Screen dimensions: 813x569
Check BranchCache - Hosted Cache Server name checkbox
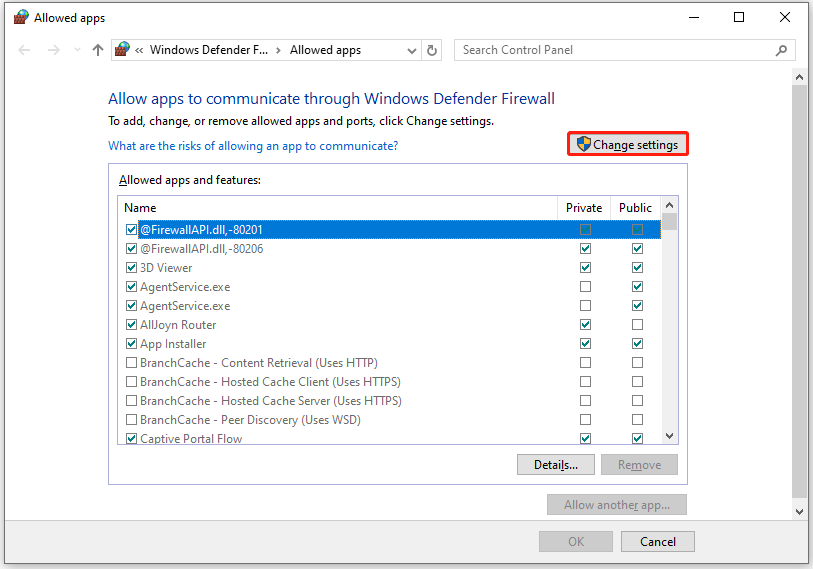[x=131, y=400]
